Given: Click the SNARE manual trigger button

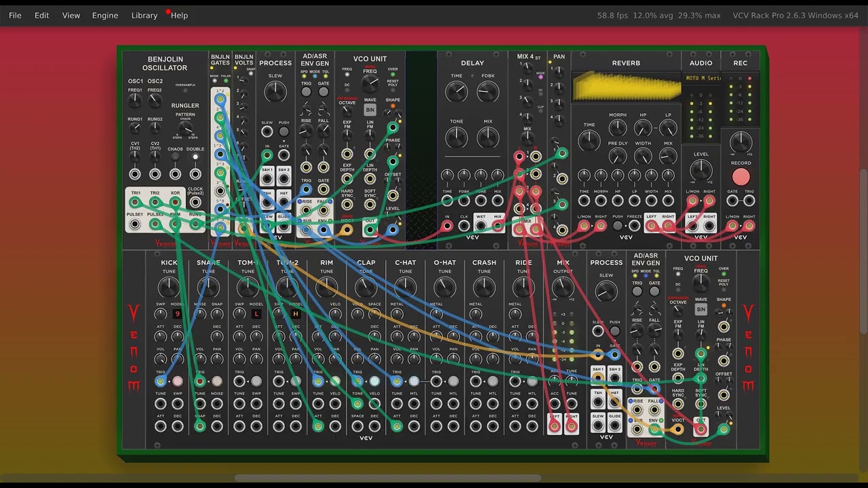Looking at the screenshot, I should click(x=216, y=382).
